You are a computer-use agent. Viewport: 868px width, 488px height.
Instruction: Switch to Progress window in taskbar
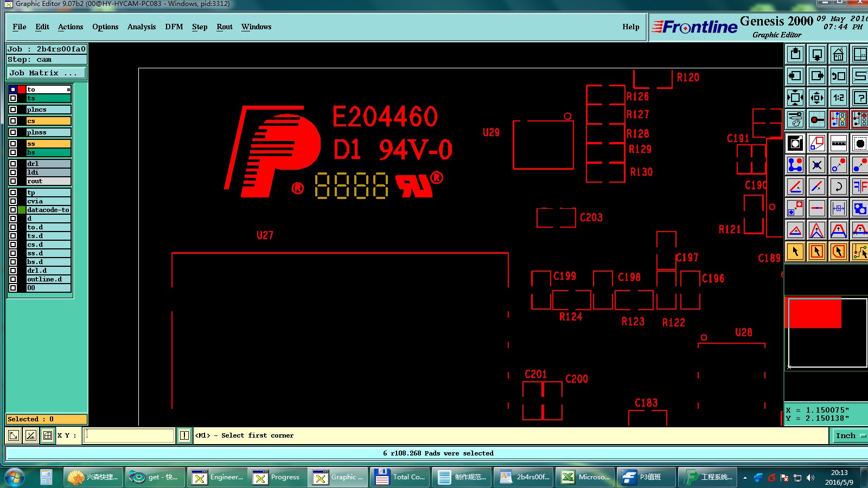[277, 477]
